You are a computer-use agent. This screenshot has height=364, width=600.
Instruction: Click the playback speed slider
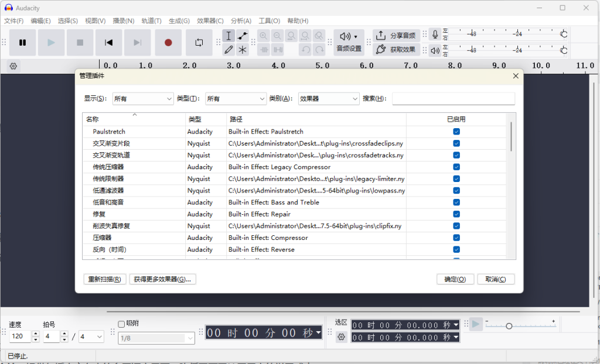pyautogui.click(x=509, y=325)
